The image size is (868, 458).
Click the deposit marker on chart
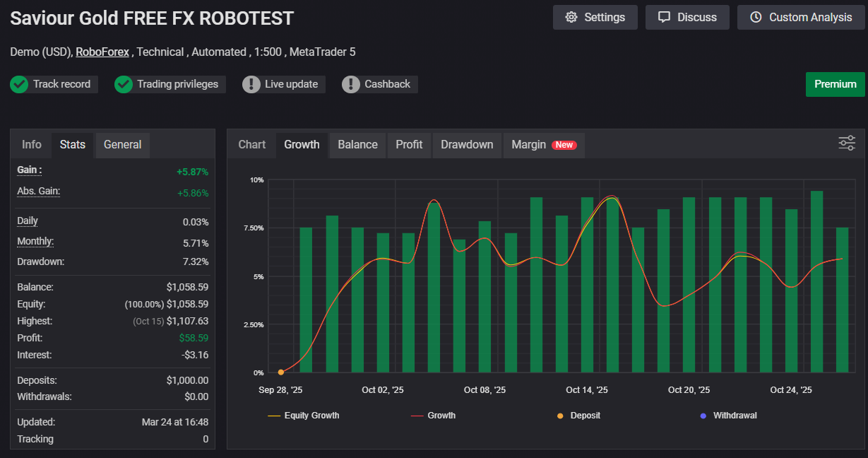281,372
